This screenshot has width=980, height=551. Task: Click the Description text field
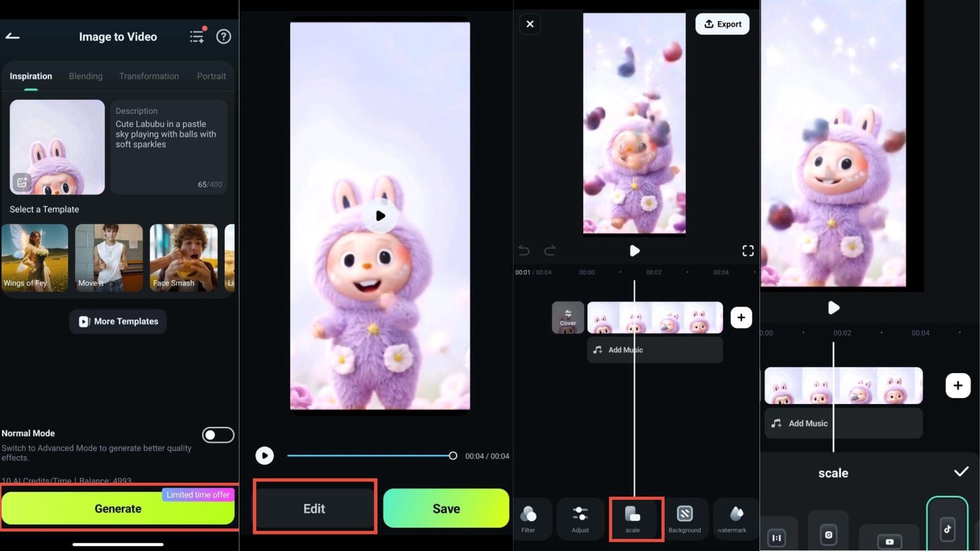click(169, 147)
